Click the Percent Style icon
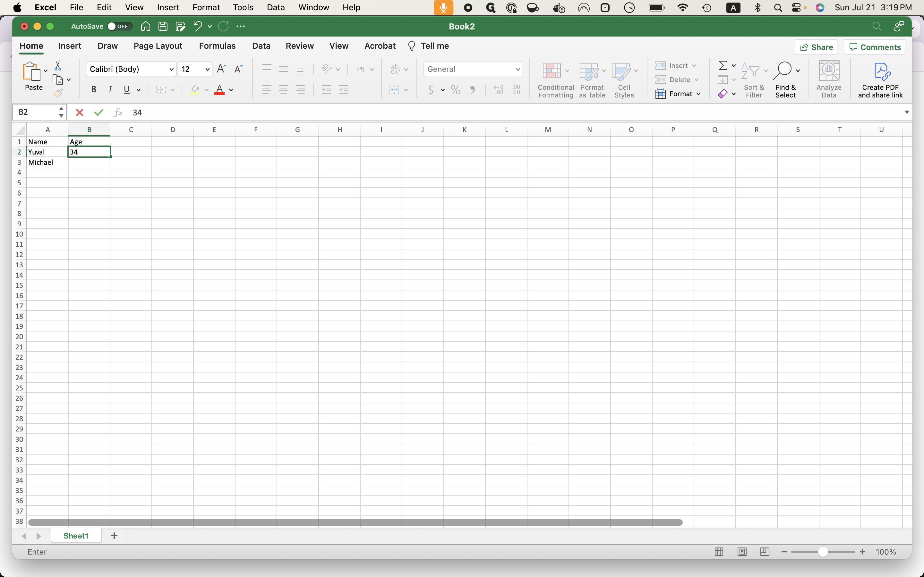Screen dimensions: 924x577 pyautogui.click(x=455, y=90)
